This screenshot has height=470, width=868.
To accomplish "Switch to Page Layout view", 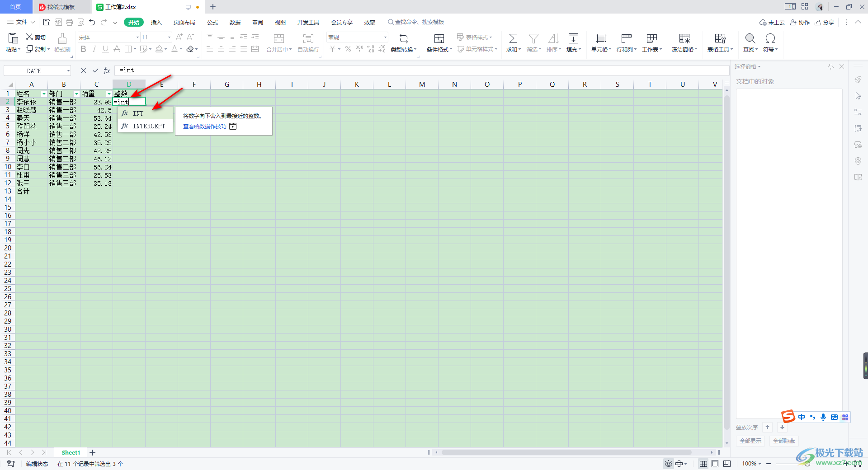I will [x=715, y=464].
